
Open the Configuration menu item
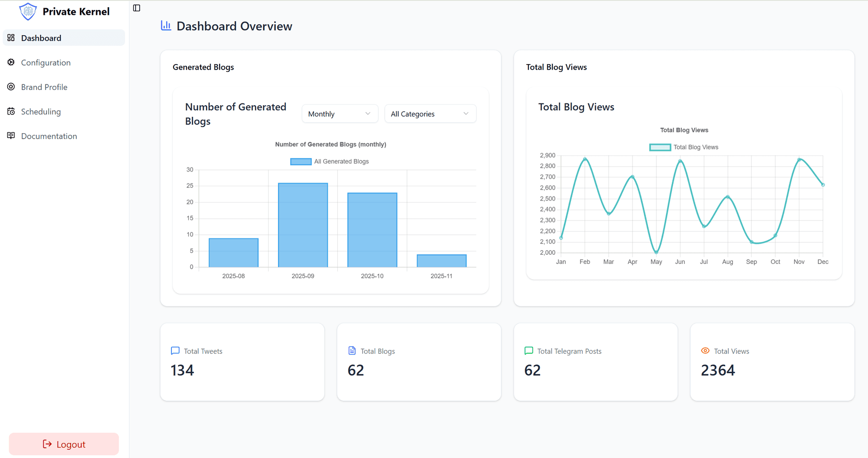(46, 63)
